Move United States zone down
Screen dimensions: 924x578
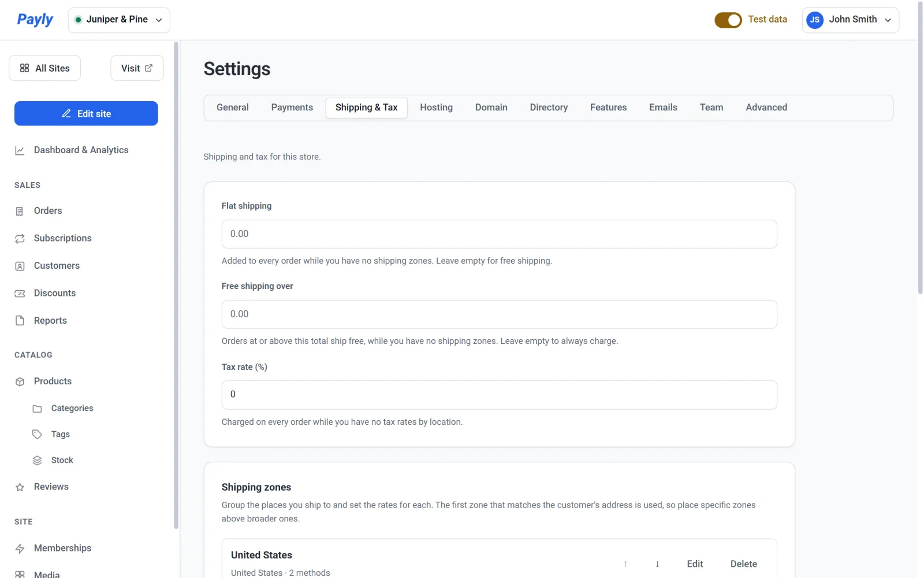[657, 564]
